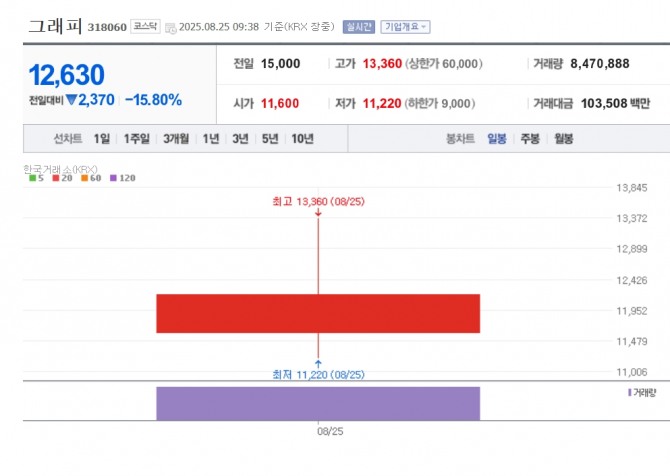Click the 11,006 price axis label

(x=632, y=372)
